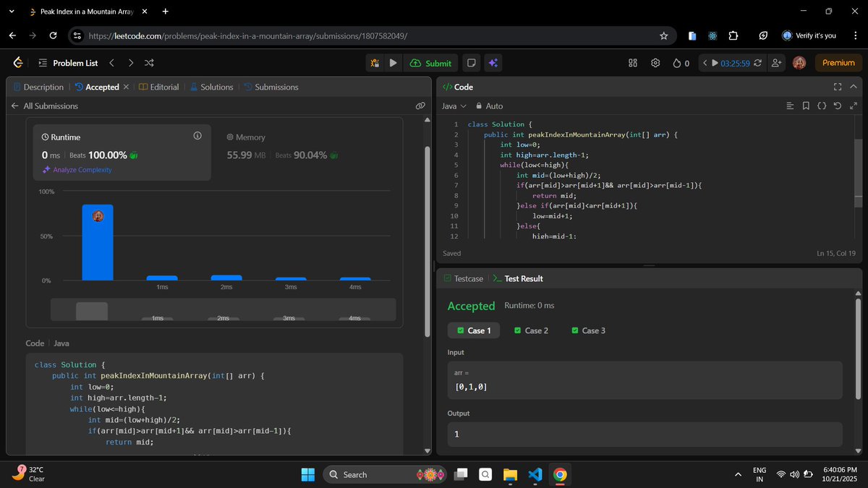Select Case 3 result
Screen dimensions: 868x488
pyautogui.click(x=588, y=330)
